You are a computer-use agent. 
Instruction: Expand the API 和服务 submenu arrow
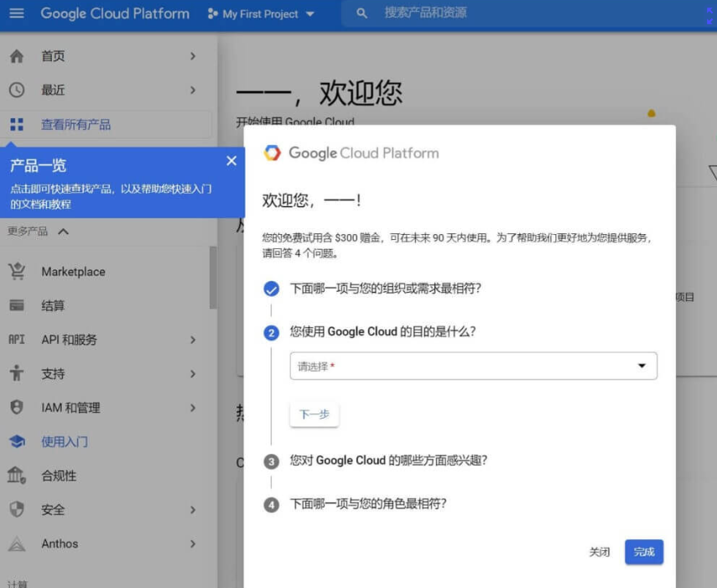point(193,339)
